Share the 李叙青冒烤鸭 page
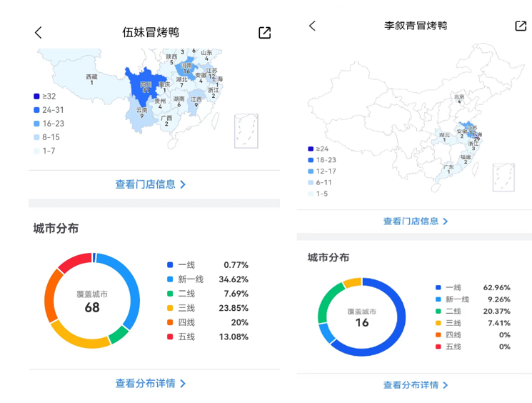This screenshot has width=532, height=403. click(x=520, y=26)
